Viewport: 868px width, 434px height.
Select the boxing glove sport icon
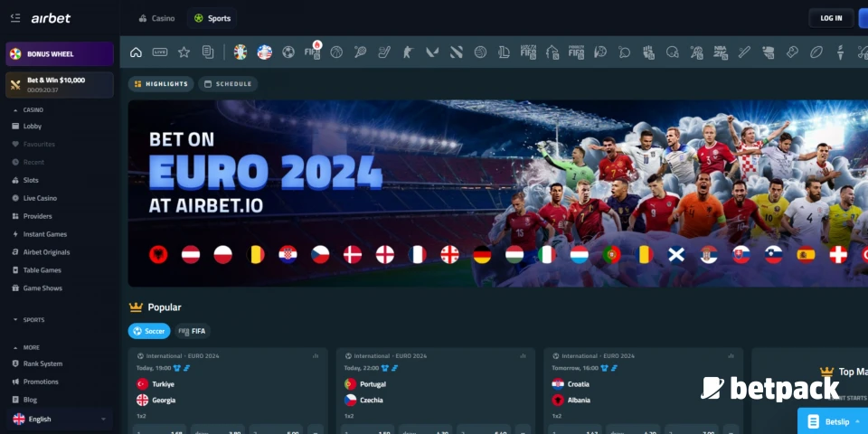pos(792,52)
